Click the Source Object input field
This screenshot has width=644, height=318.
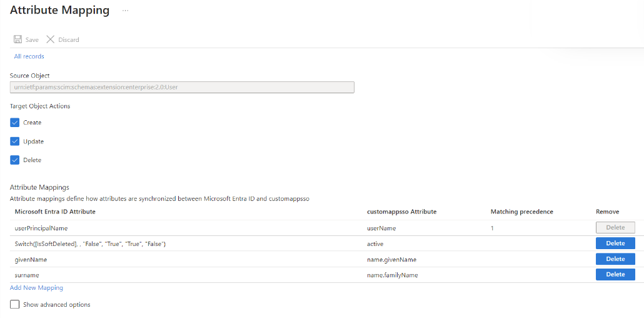[x=182, y=87]
